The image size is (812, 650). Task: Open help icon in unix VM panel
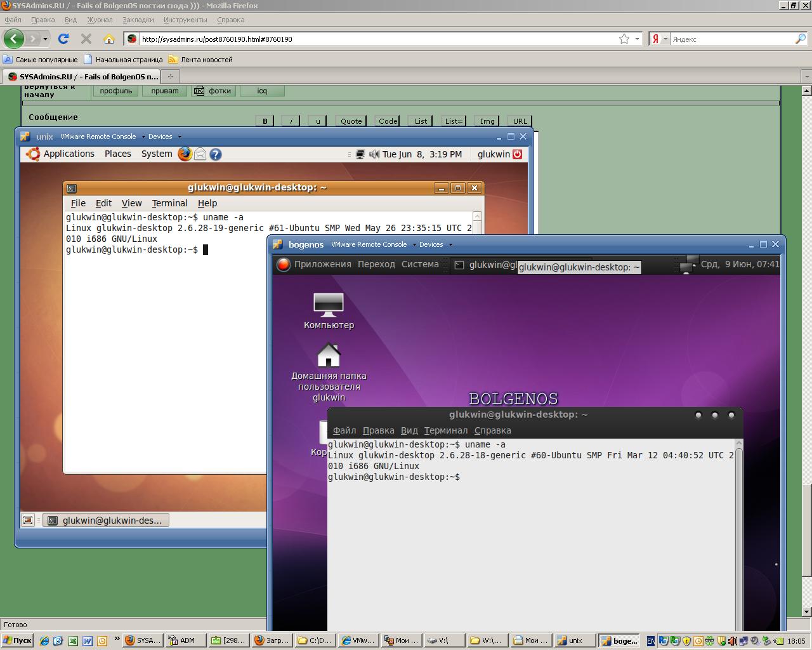216,154
